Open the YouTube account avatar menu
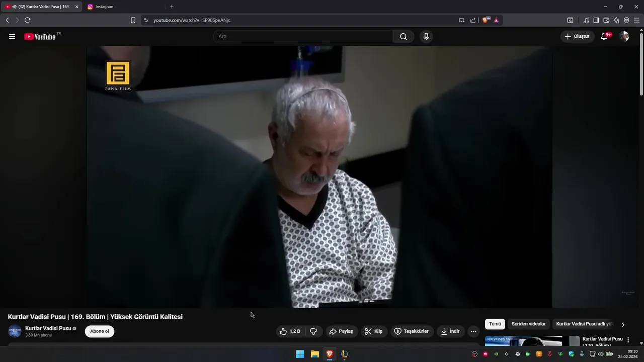The width and height of the screenshot is (644, 362). [x=624, y=37]
